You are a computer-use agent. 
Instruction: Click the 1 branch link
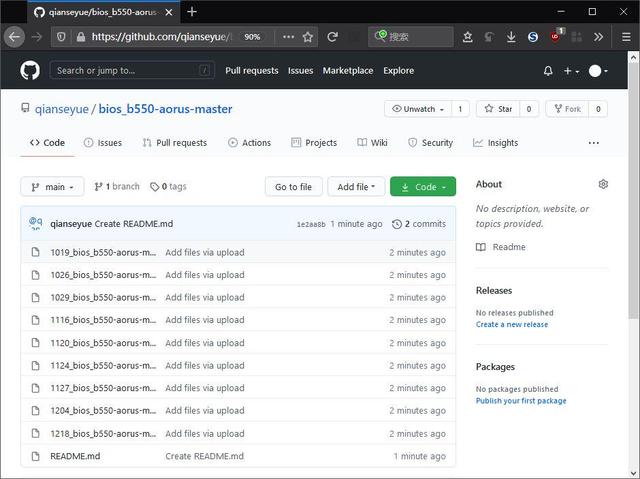tap(117, 186)
